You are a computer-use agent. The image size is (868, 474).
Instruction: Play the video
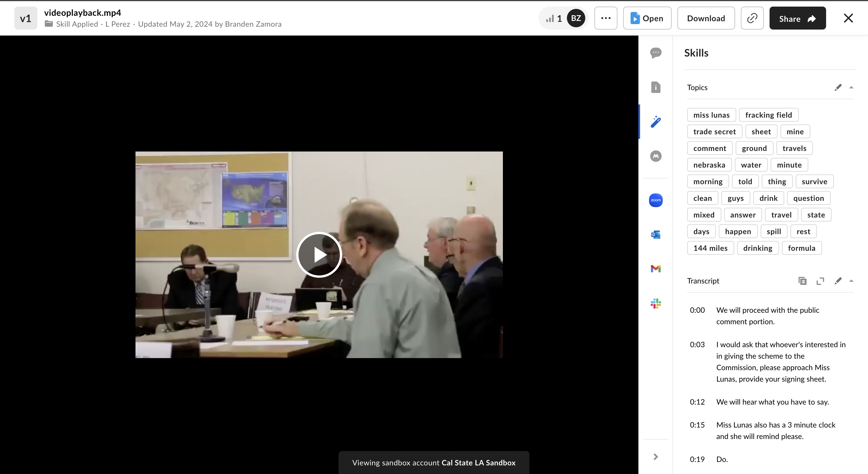(319, 255)
